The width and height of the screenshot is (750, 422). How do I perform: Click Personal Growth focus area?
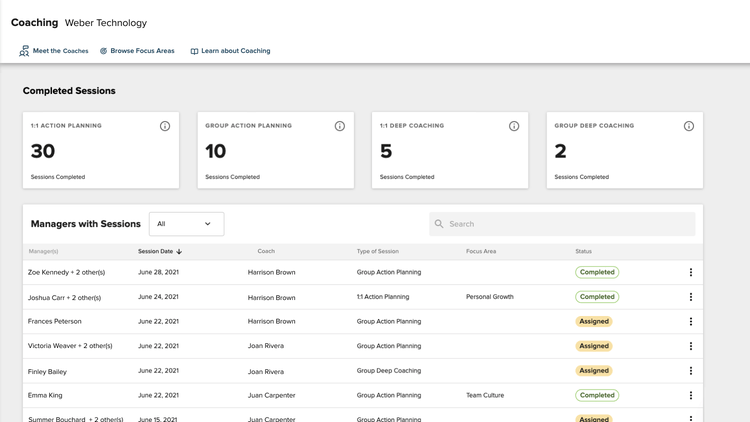pyautogui.click(x=490, y=297)
